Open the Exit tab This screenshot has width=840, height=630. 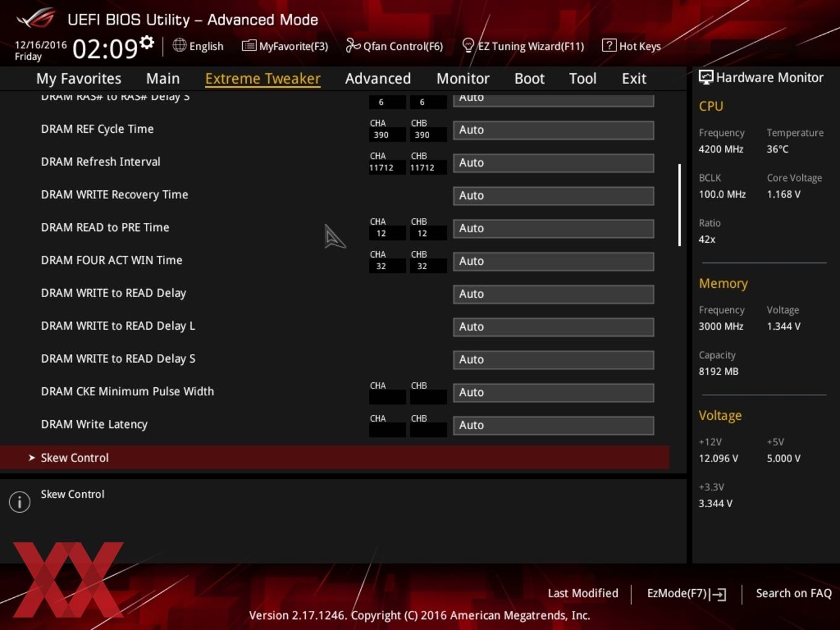[x=634, y=78]
